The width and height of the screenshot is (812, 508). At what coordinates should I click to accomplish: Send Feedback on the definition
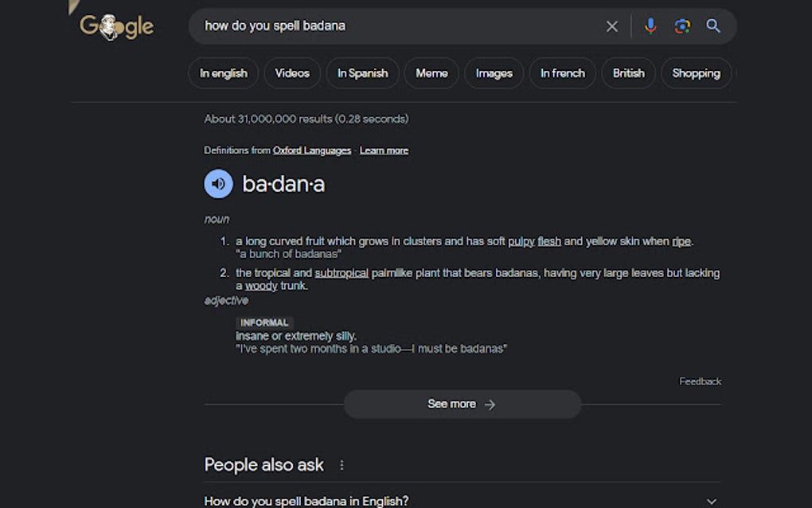[700, 381]
